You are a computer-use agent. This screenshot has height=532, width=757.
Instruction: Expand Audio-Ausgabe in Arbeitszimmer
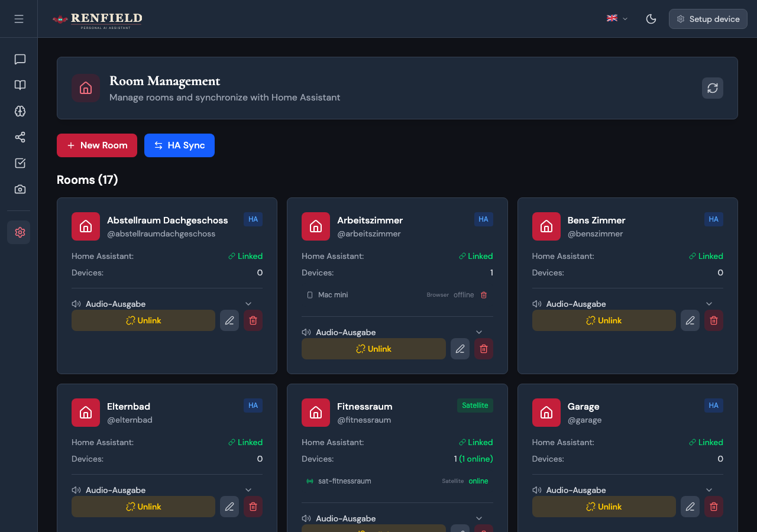[x=479, y=332]
